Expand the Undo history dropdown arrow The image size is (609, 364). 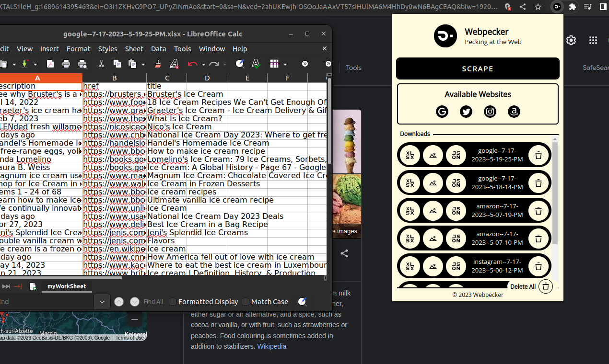[x=203, y=64]
